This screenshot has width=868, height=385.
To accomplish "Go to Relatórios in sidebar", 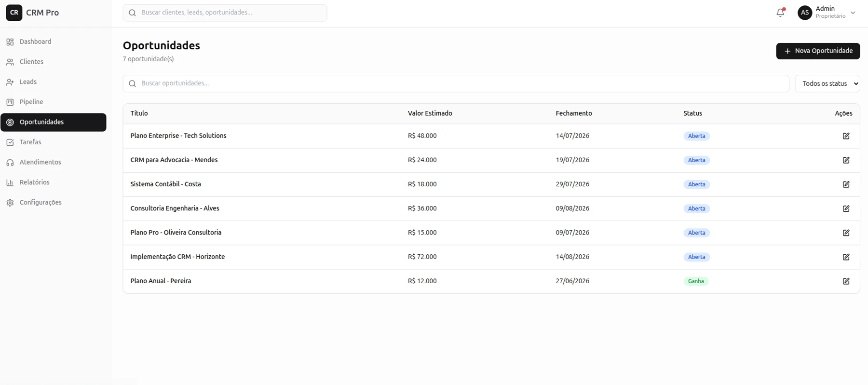I will (53, 182).
